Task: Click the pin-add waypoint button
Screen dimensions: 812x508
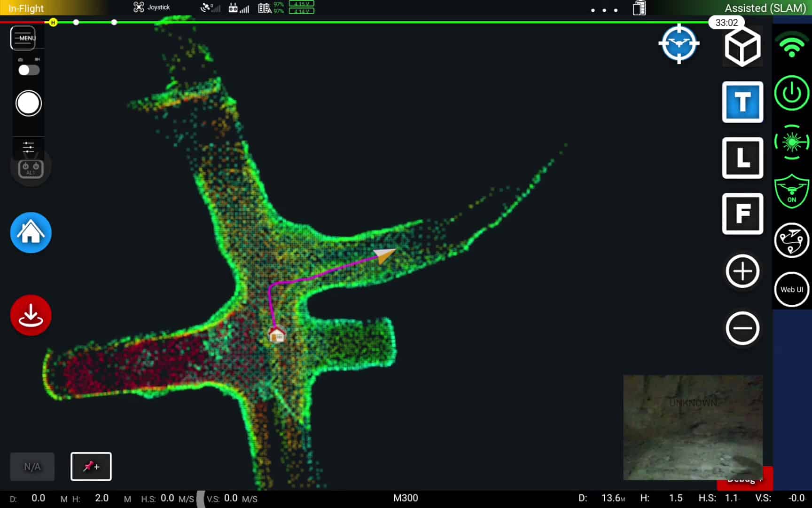Action: (x=91, y=467)
